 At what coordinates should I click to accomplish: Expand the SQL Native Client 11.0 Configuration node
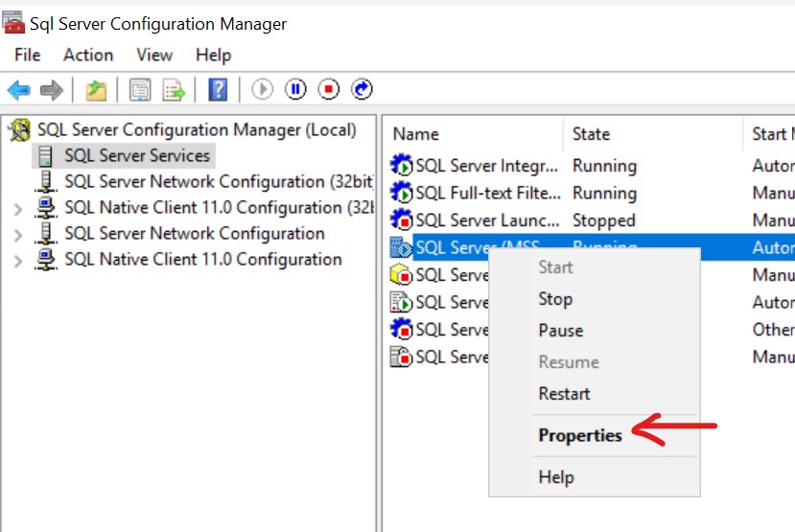click(x=18, y=261)
